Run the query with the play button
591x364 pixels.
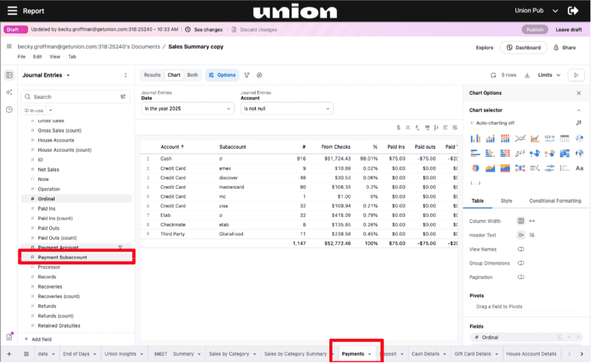point(576,75)
